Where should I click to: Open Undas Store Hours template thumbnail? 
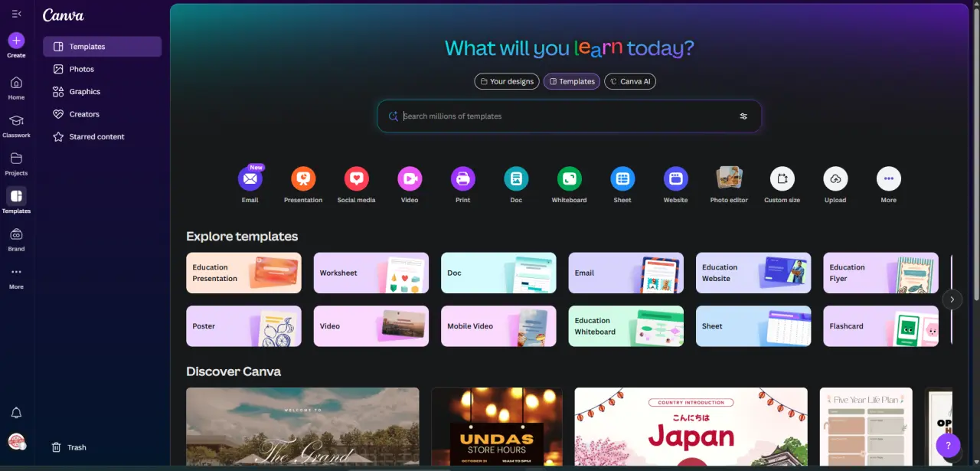[x=497, y=426]
